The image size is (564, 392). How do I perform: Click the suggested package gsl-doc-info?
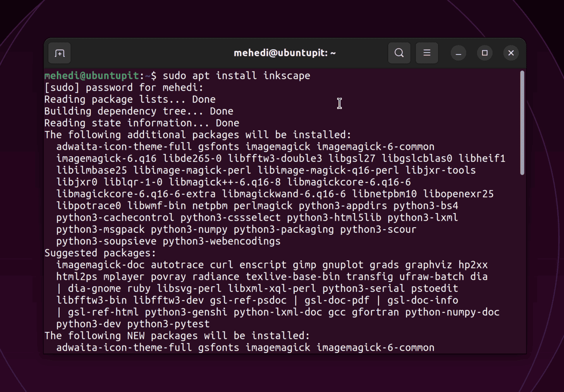423,300
